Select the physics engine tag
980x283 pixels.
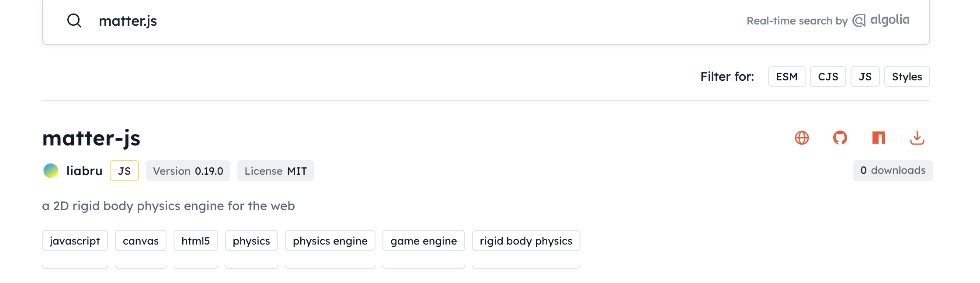(x=330, y=241)
